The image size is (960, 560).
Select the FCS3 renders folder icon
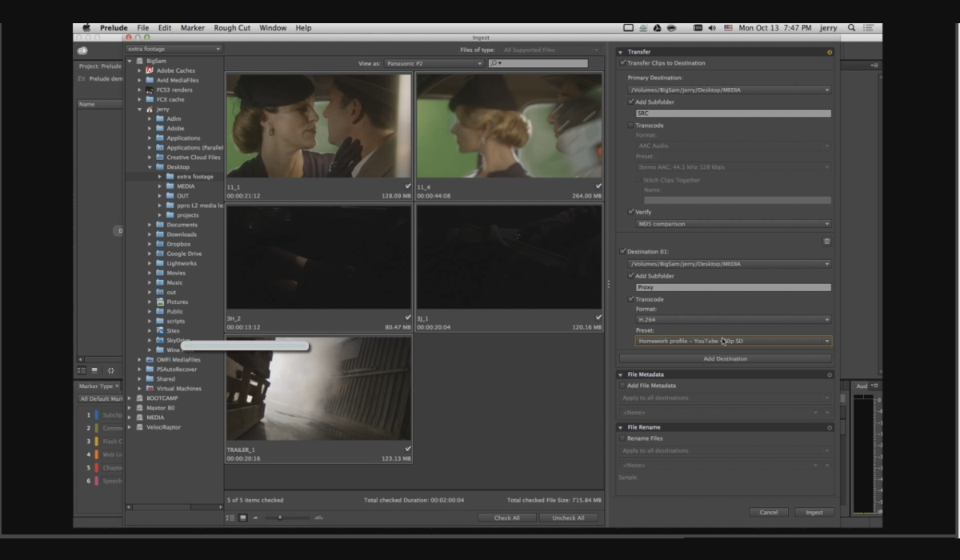[x=150, y=90]
